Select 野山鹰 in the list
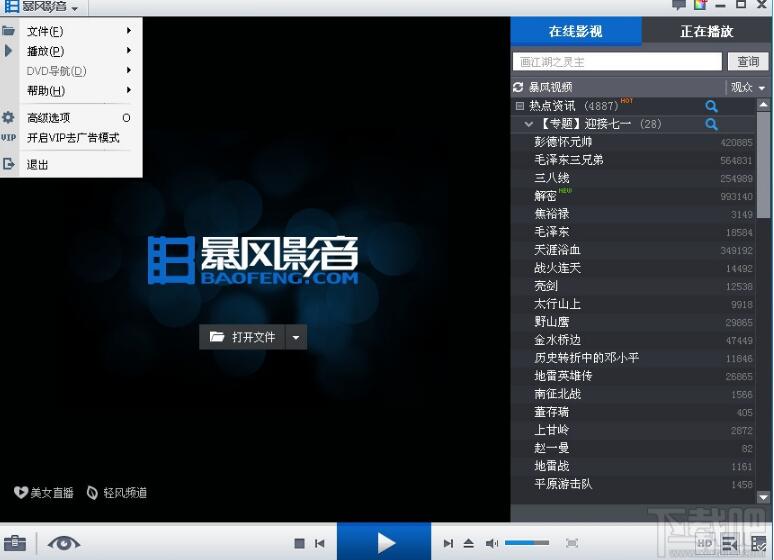Image resolution: width=774 pixels, height=560 pixels. [x=633, y=322]
